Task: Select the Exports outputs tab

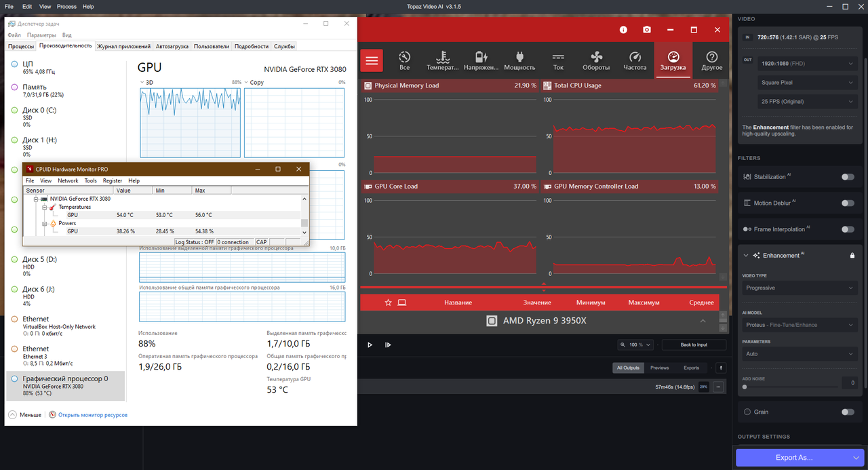Action: [x=691, y=368]
